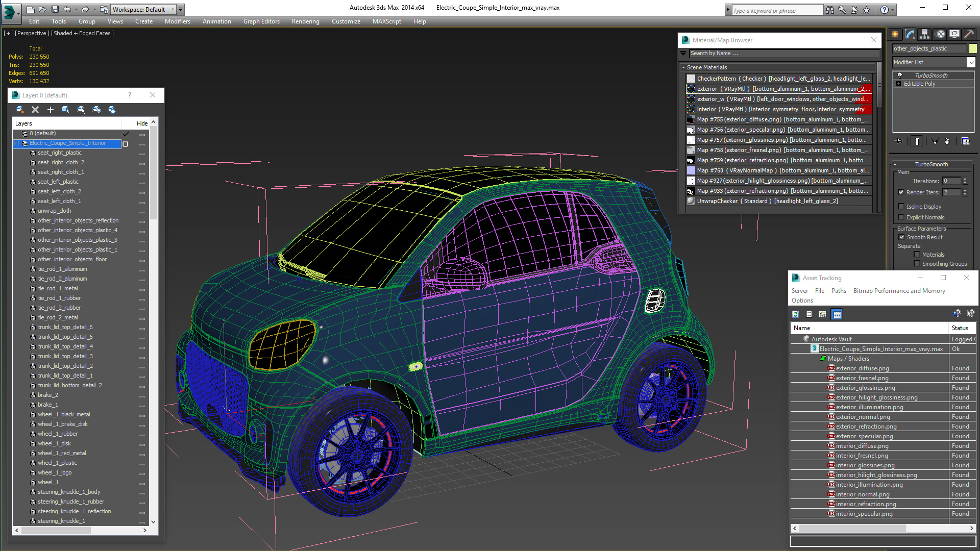
Task: Enable the Isoline Display checkbox
Action: 901,207
